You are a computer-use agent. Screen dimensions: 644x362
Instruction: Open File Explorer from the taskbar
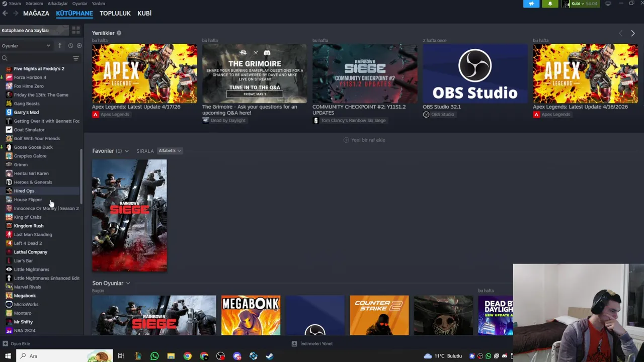point(171,356)
